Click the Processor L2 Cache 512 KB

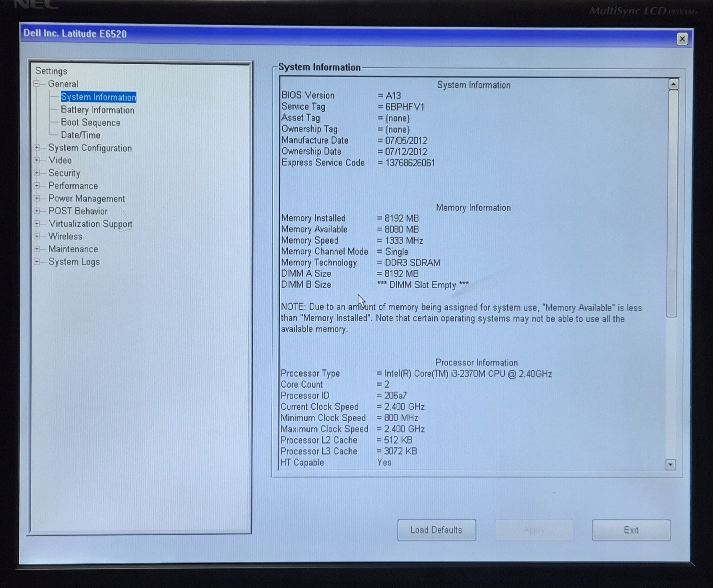tap(398, 440)
